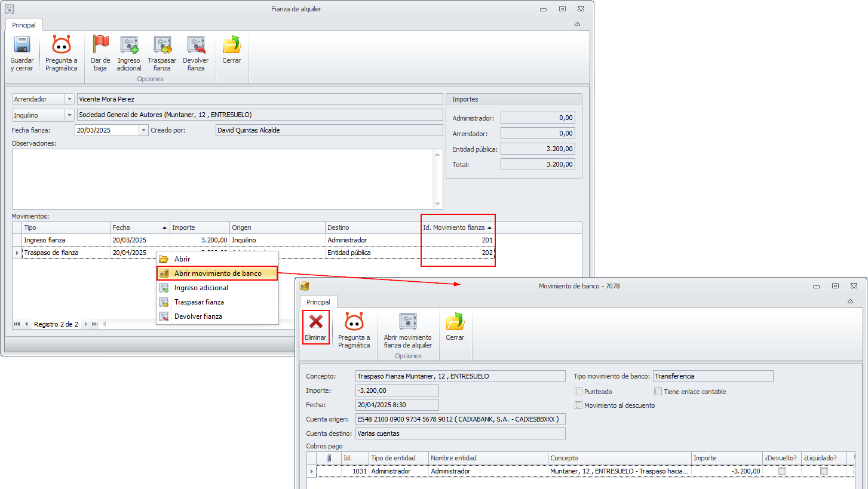Open Pregunta a Pragmática in Movimiento de banco window
This screenshot has height=489, width=868.
click(354, 331)
